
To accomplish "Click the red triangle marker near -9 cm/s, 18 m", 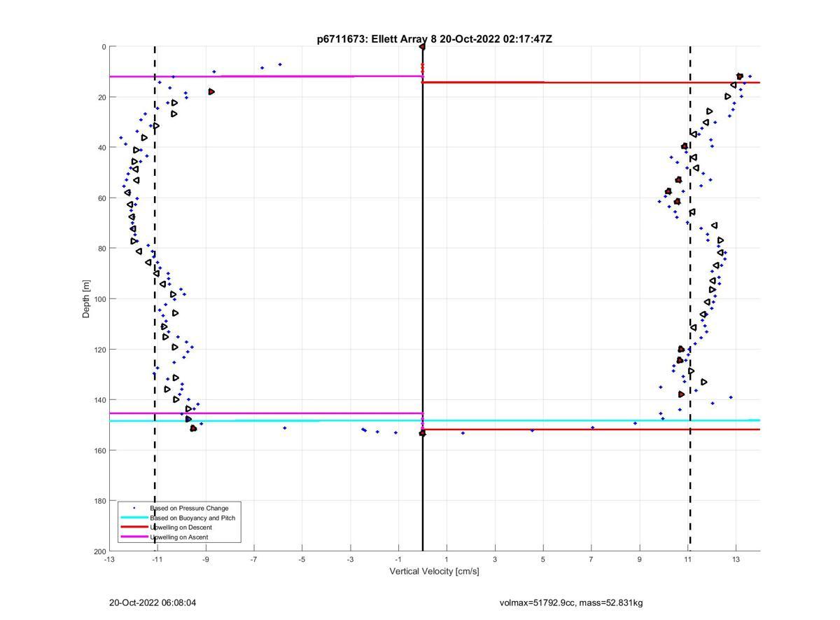I will tap(211, 92).
